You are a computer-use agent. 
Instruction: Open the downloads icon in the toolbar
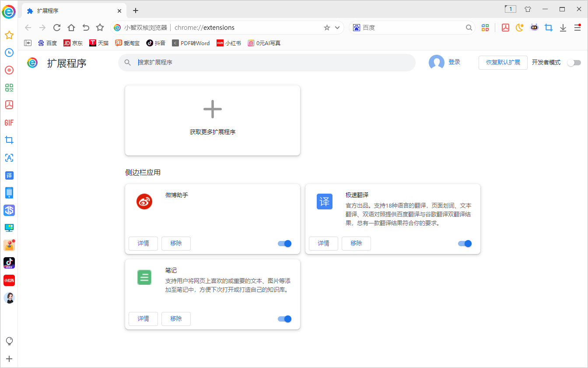[563, 27]
